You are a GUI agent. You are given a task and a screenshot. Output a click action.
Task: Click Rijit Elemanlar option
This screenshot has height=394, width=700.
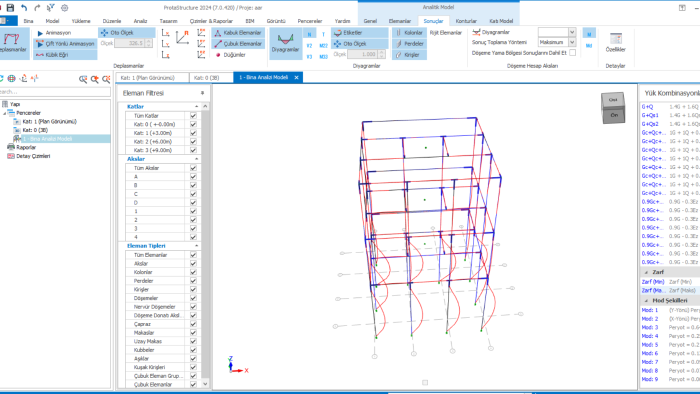pyautogui.click(x=446, y=33)
